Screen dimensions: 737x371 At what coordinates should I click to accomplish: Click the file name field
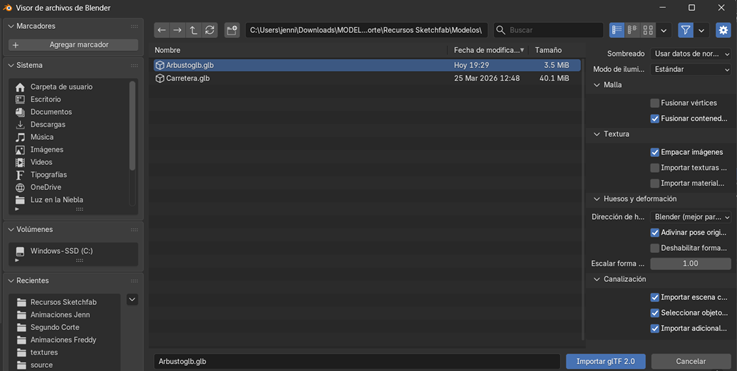coord(357,362)
